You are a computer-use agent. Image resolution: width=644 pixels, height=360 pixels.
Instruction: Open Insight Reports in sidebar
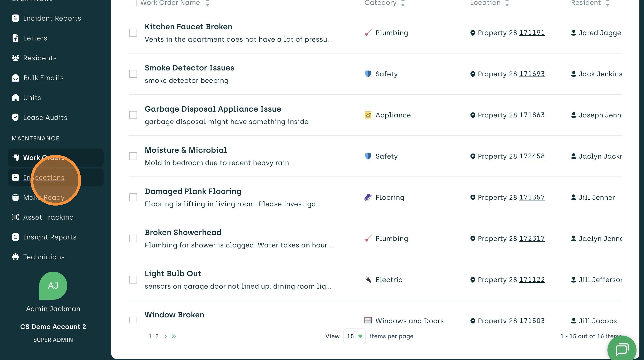pos(50,237)
